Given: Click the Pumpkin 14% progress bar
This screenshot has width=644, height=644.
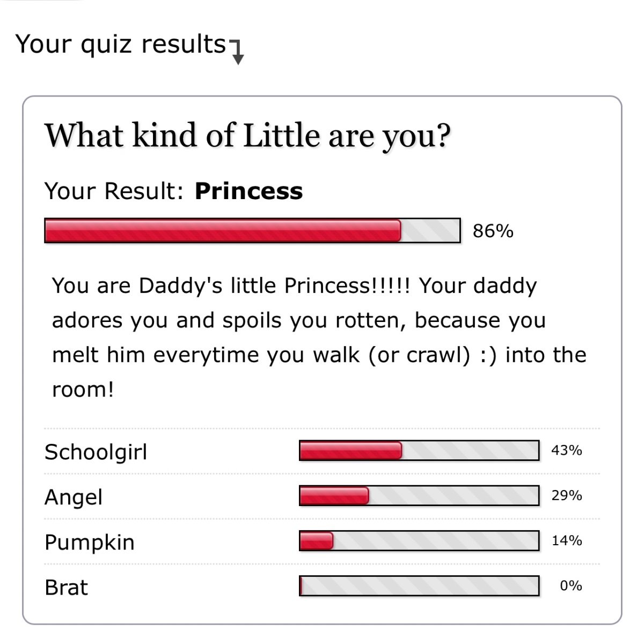Looking at the screenshot, I should coord(419,540).
